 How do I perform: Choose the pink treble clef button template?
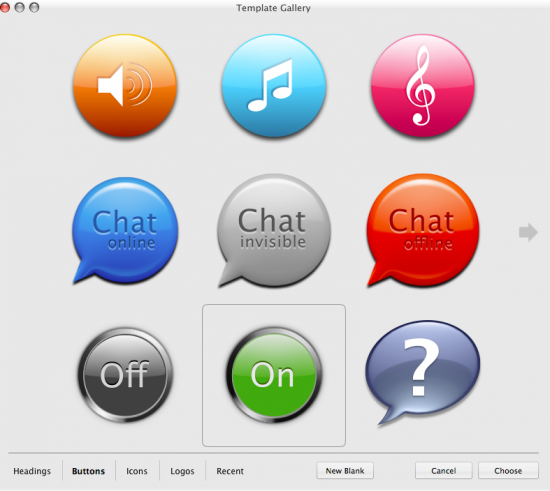coord(423,86)
